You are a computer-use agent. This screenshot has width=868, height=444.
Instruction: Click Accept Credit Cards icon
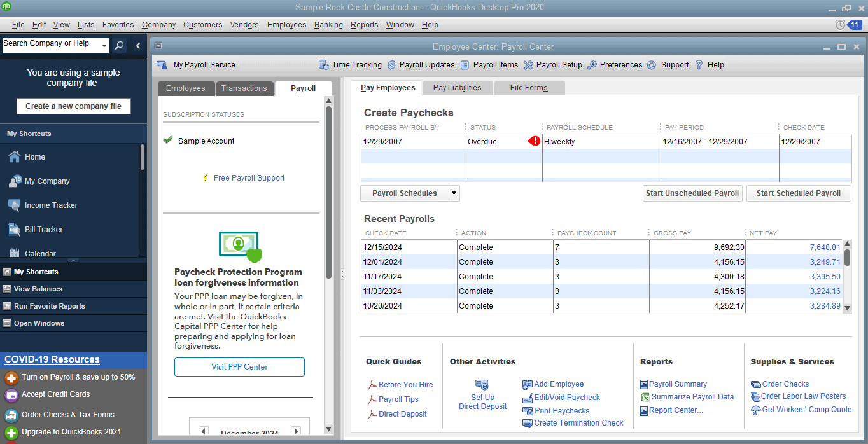pos(11,395)
